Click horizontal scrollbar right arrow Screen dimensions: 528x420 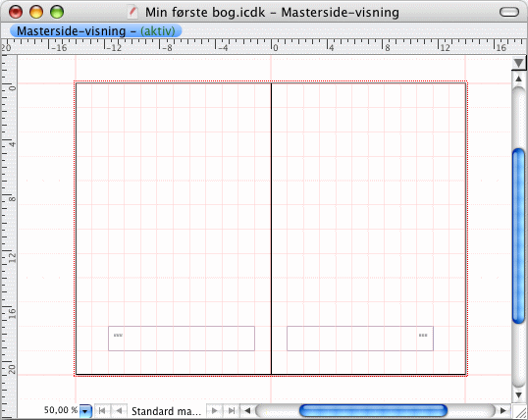coord(502,411)
